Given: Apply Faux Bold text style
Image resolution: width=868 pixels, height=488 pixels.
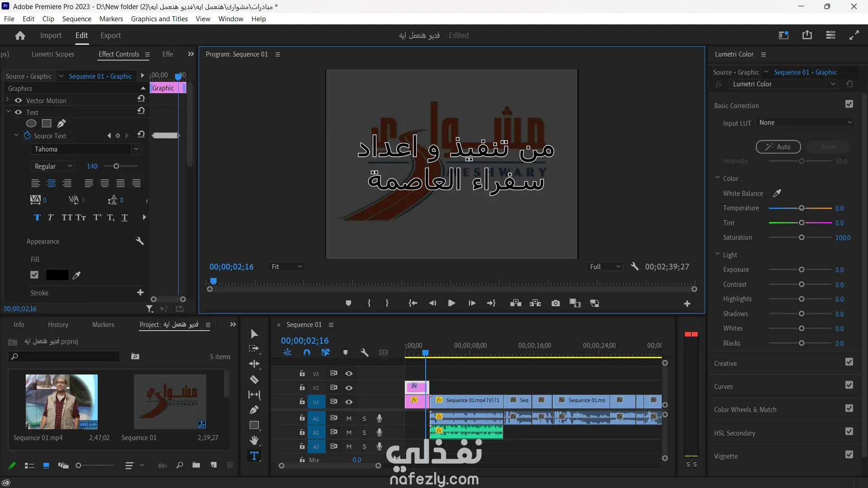Looking at the screenshot, I should pos(37,218).
